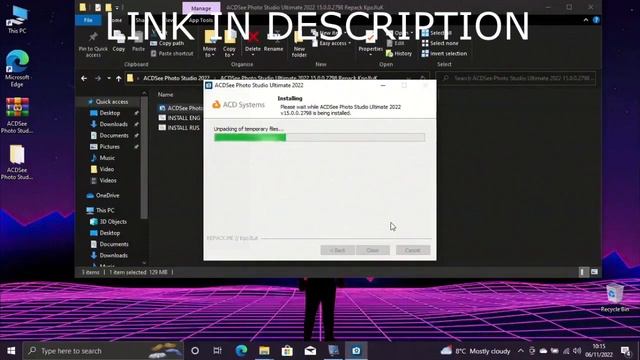Switch to details view in status bar
Image resolution: width=640 pixels, height=360 pixels.
(583, 272)
